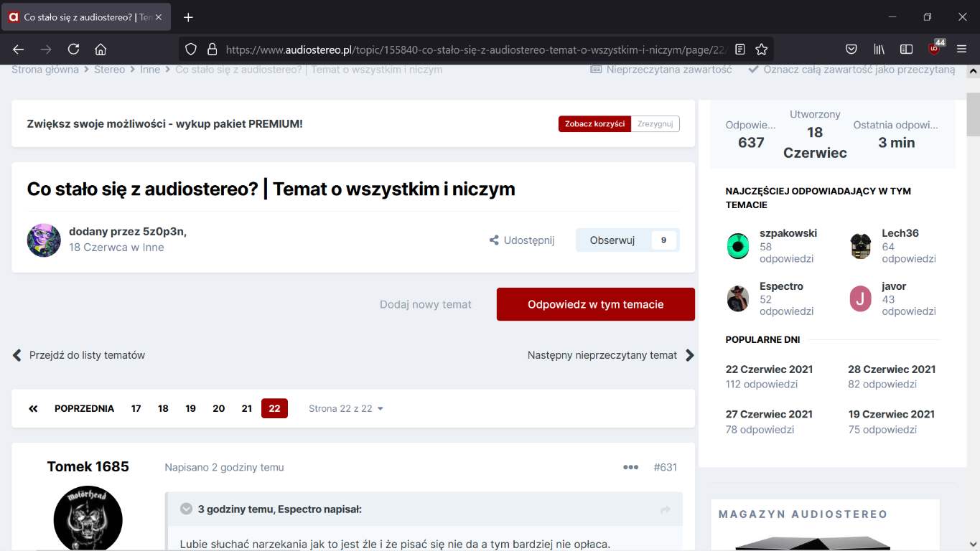Go to Przejdź do listy tematów

[79, 355]
